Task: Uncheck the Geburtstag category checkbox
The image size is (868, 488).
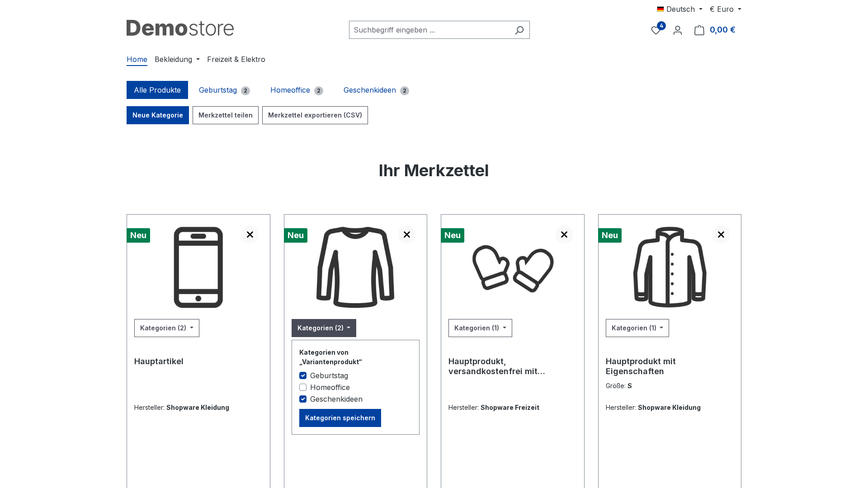Action: [x=303, y=375]
